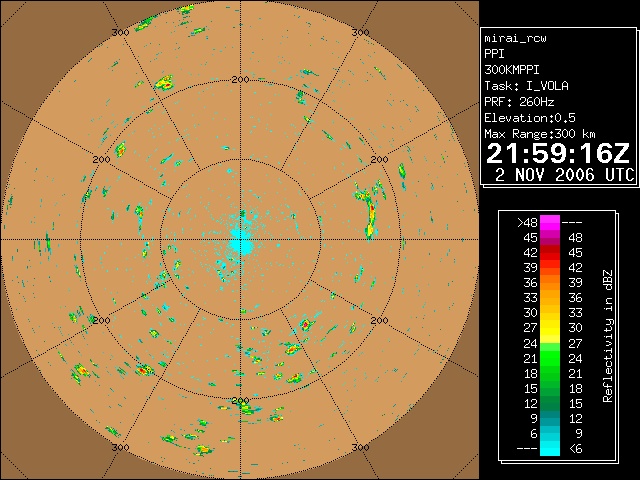Click the "200" range label south of center
Viewport: 640px width, 480px height.
pos(240,400)
